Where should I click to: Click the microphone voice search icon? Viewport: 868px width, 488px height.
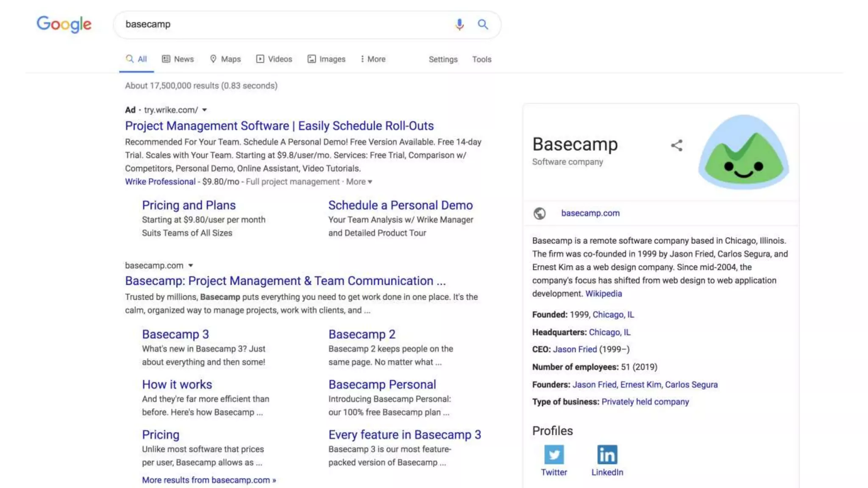pyautogui.click(x=459, y=25)
